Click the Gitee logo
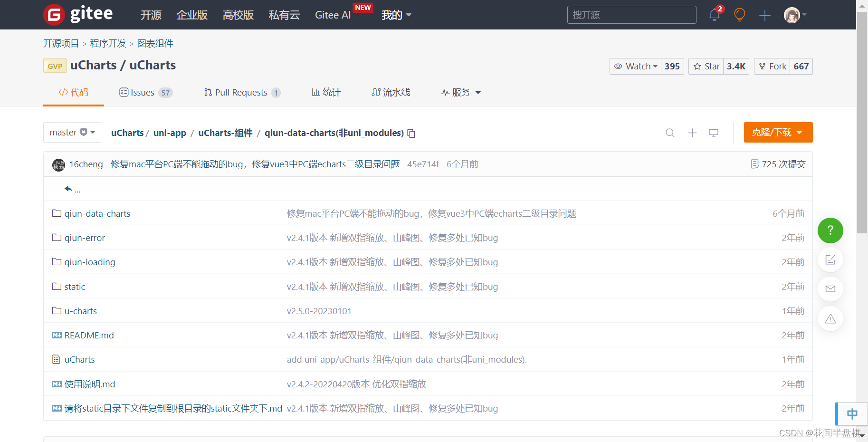This screenshot has height=442, width=868. 78,14
